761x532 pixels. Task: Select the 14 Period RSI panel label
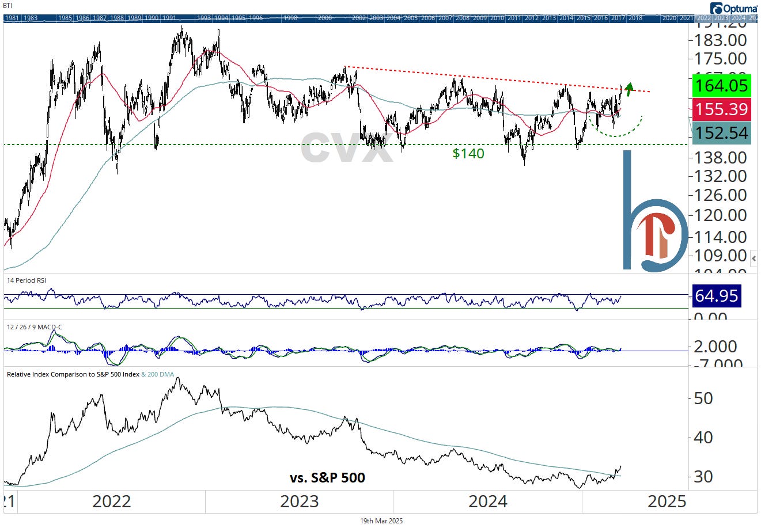[26, 280]
